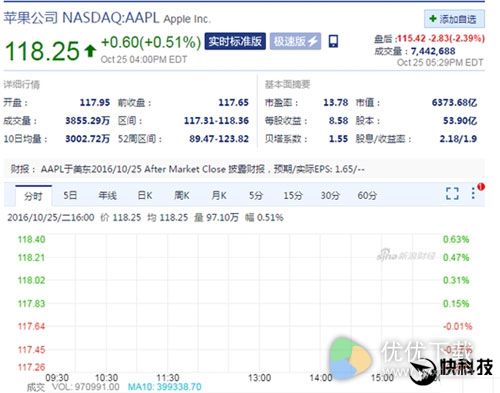The width and height of the screenshot is (500, 393).
Task: Switch to the 5分 chart tab
Action: (256, 195)
